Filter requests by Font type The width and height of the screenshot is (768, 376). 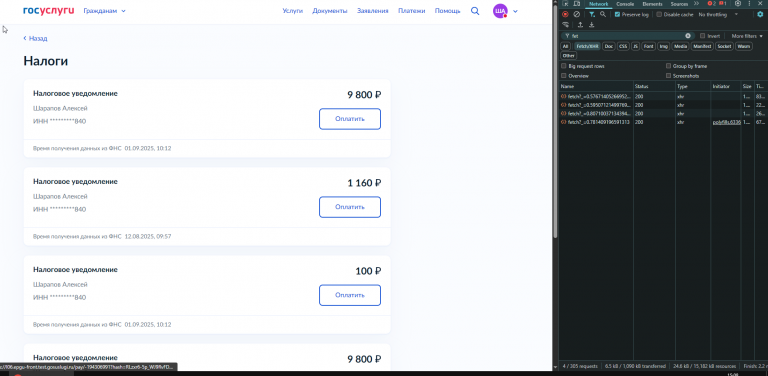point(648,46)
